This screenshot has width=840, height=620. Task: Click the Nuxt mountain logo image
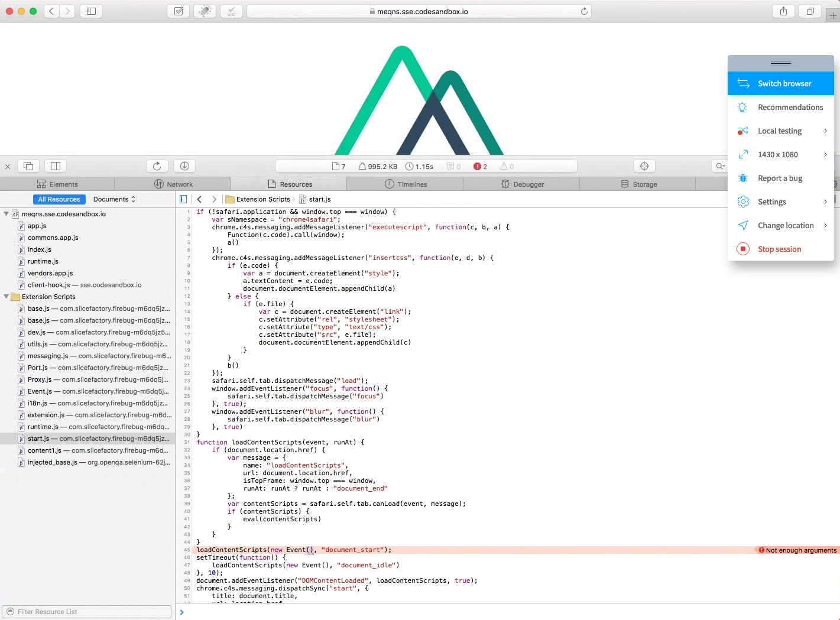pyautogui.click(x=419, y=100)
